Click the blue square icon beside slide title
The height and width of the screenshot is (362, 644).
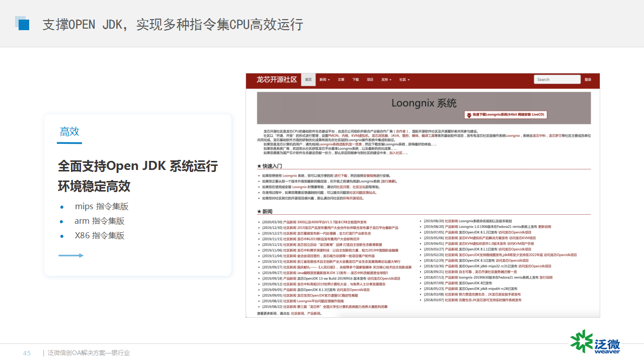23,24
